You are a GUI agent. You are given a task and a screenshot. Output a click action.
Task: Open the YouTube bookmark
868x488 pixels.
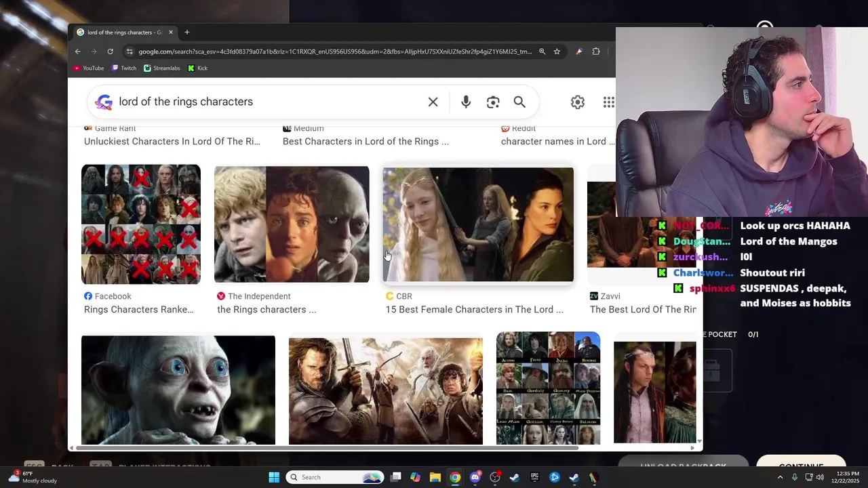(x=89, y=68)
